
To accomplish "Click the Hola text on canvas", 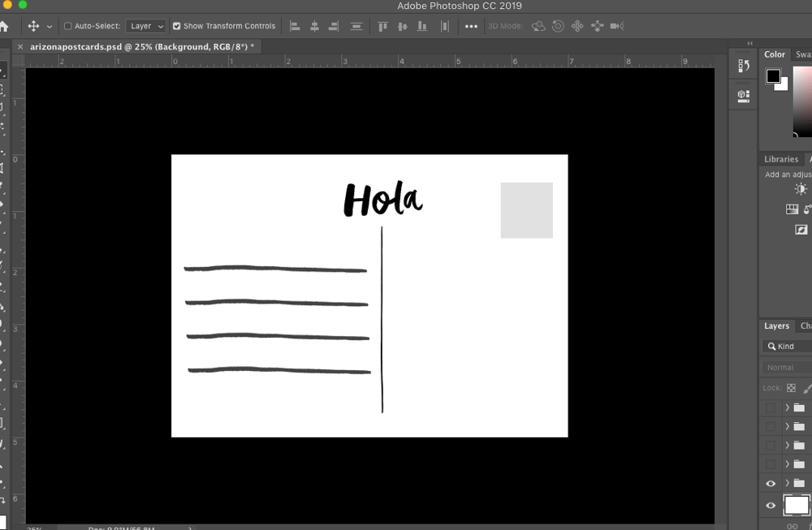I will click(x=383, y=200).
